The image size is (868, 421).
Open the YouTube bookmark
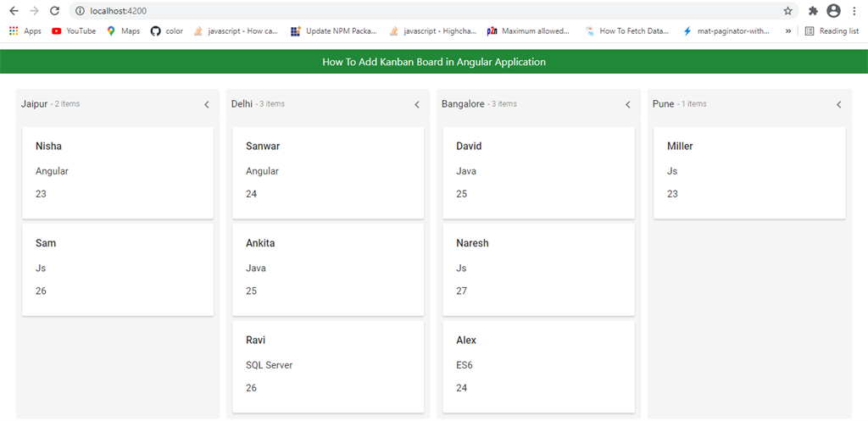pos(74,31)
